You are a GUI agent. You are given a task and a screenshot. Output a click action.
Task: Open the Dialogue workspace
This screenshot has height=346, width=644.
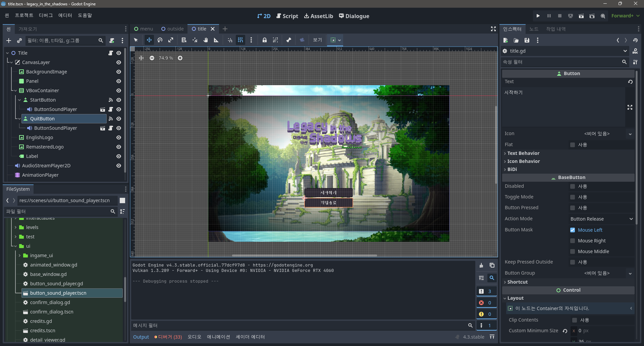354,16
